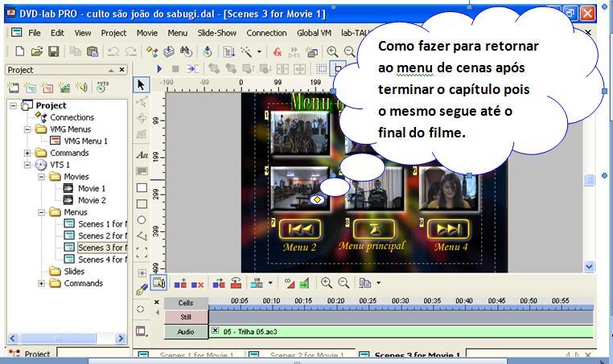
Task: Open the wizard dropdown arrow beside magic wand
Action: point(259,51)
